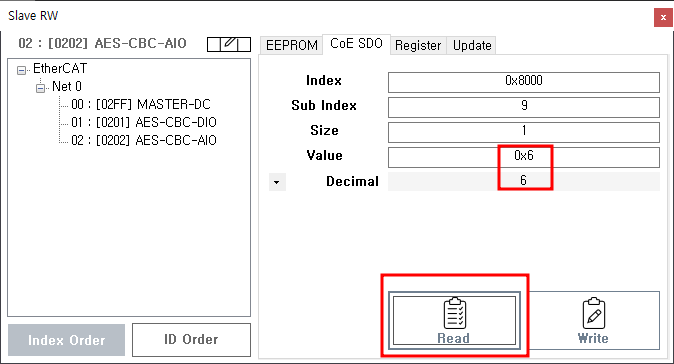Screen dimensions: 674x364
Task: Click the Index field showing 0x8000
Action: (524, 82)
